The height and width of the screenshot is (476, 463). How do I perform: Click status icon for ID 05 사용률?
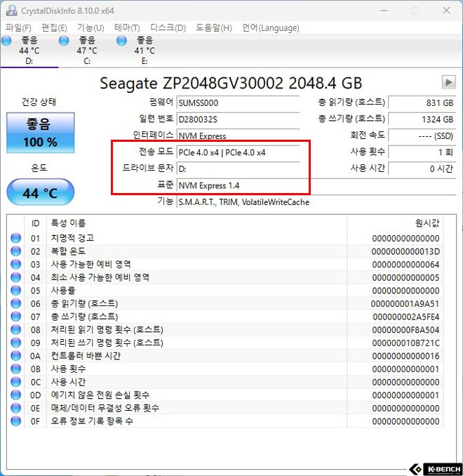point(15,291)
